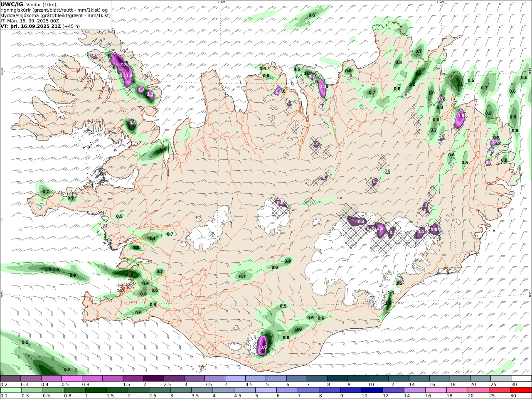Click the "VT: þri. 16.09.2025 21Z" valid time

[x=31, y=26]
